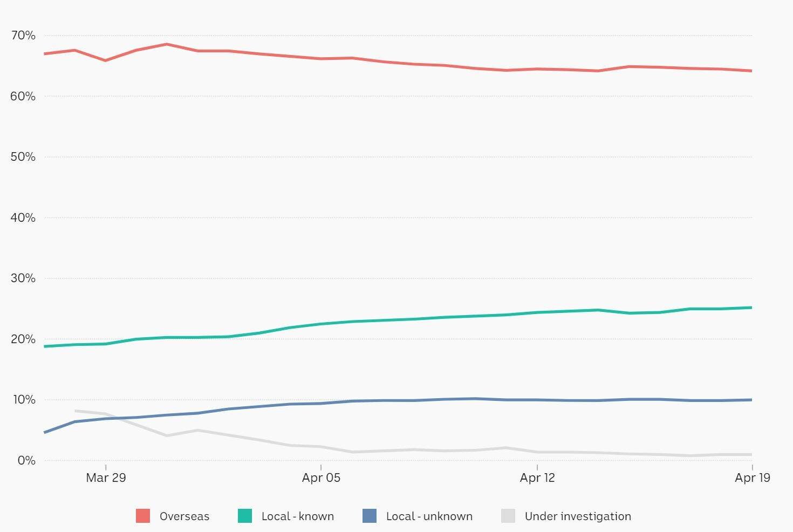Click the 50% y-axis label
Screen dimensions: 793x532
pos(23,157)
